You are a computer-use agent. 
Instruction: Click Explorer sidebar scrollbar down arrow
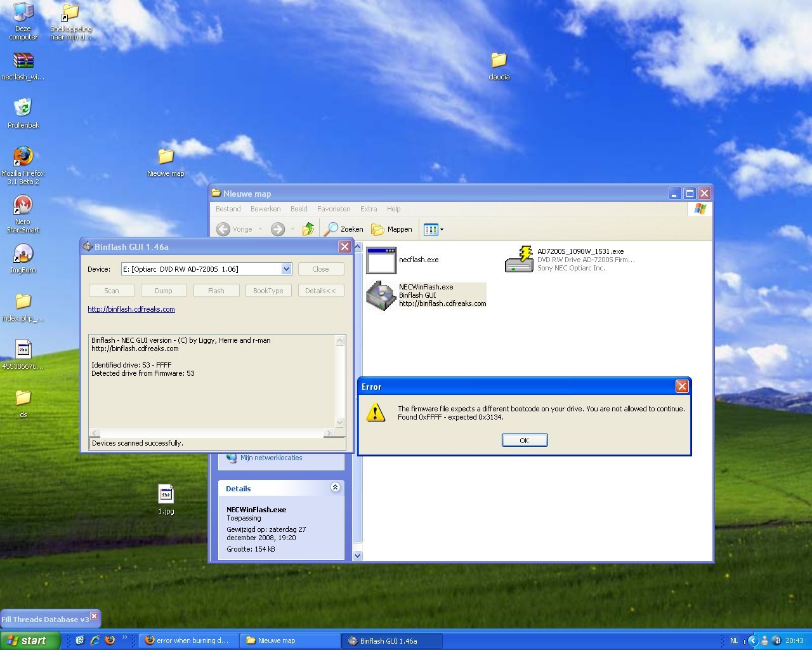[357, 556]
